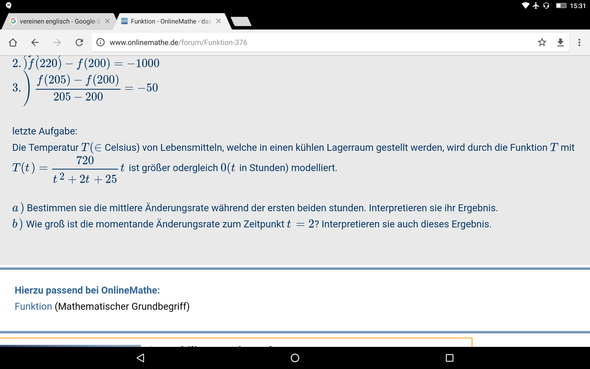Click the line starting 'a) Bestimmen sie die mittlere'
This screenshot has height=369, width=590.
coord(255,208)
